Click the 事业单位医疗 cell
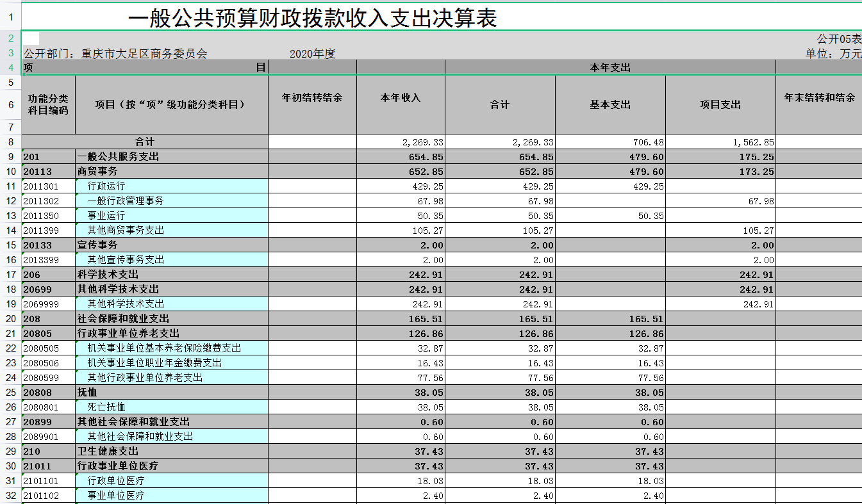The height and width of the screenshot is (504, 862). (171, 495)
